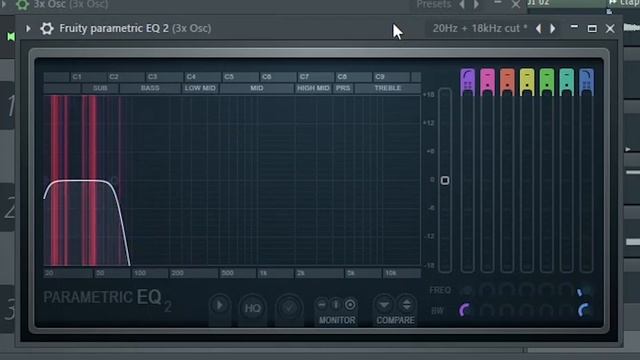Toggle the HQ high quality mode button

click(x=252, y=308)
